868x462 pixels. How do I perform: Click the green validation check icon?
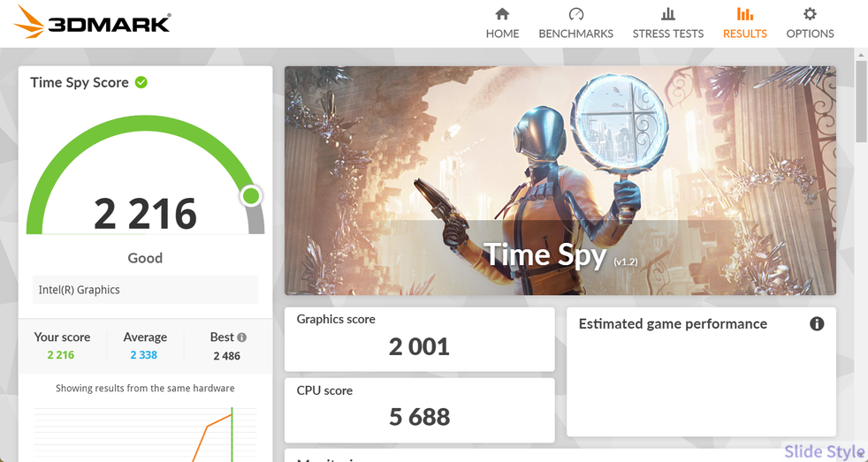pyautogui.click(x=141, y=82)
